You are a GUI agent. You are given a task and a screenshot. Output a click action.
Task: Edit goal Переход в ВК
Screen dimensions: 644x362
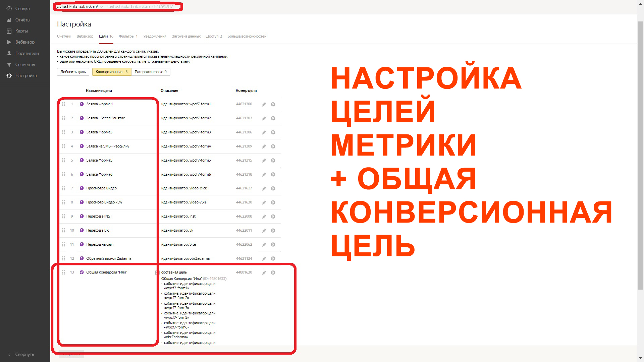tap(264, 231)
